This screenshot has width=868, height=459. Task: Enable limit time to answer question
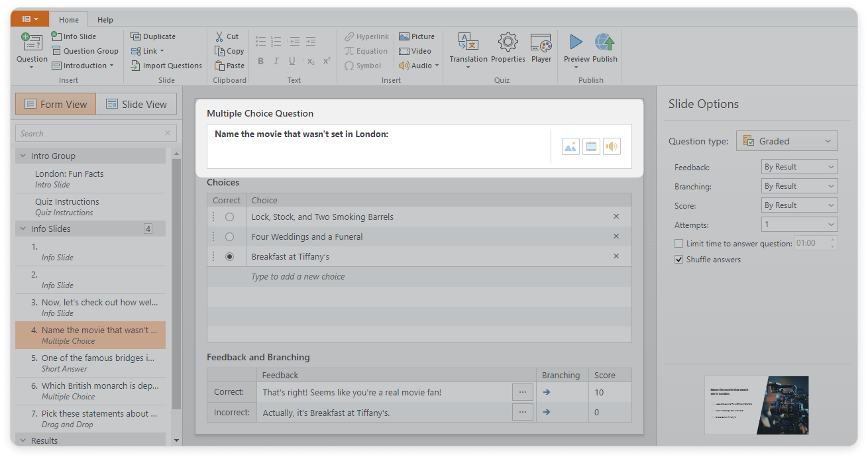(x=678, y=244)
